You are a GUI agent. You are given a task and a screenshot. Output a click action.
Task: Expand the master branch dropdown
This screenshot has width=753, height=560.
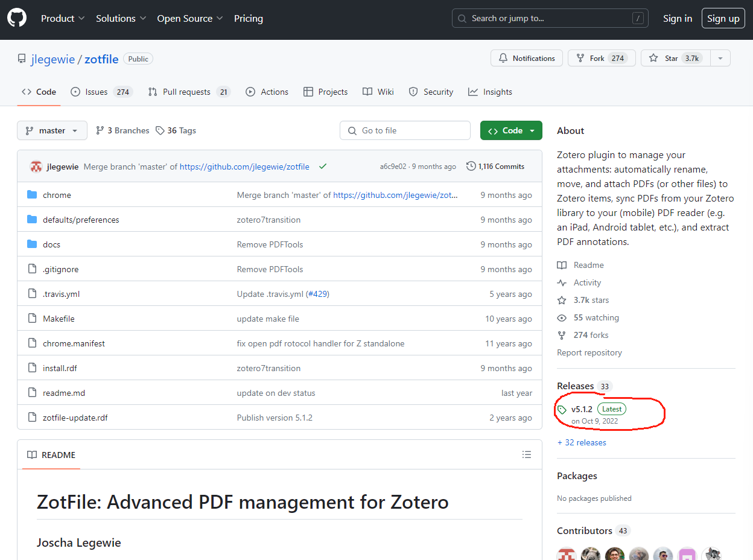click(52, 130)
